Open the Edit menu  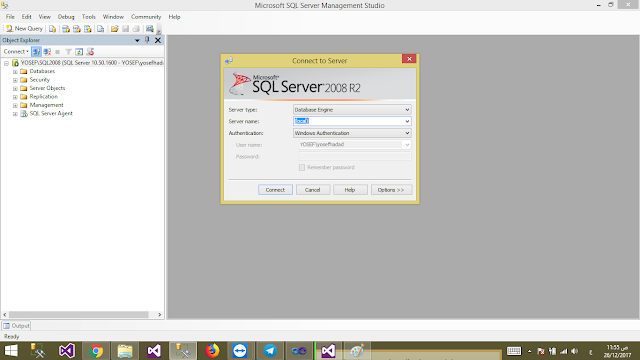click(27, 17)
